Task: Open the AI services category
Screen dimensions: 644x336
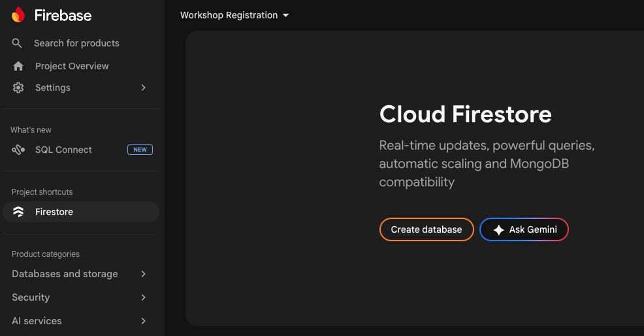Action: [81, 321]
